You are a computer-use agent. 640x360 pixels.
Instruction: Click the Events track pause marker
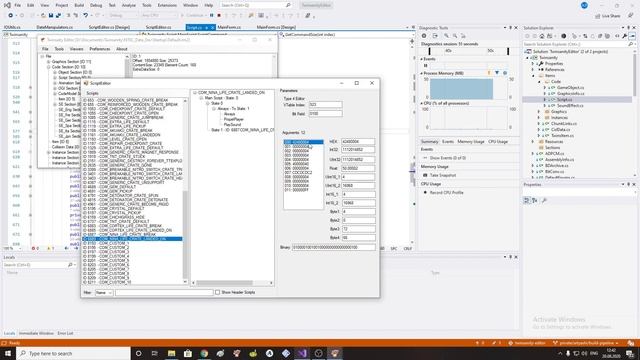426,66
